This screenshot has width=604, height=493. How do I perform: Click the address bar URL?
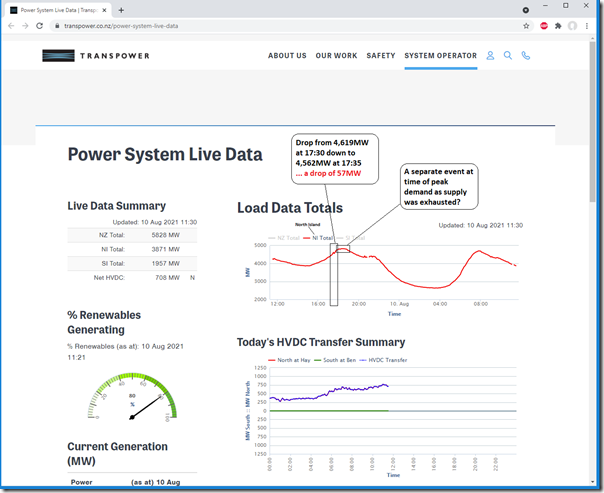[121, 26]
